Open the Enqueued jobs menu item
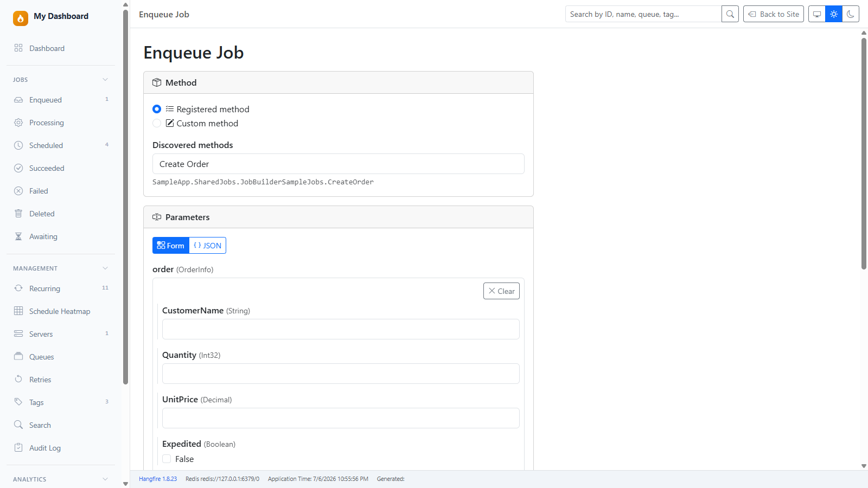868x488 pixels. (x=61, y=100)
